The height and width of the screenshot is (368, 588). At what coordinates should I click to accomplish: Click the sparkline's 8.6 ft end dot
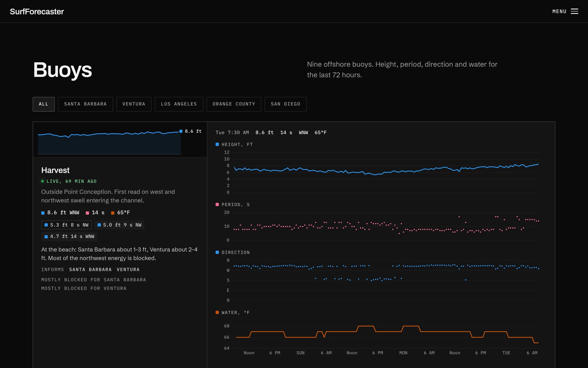pyautogui.click(x=181, y=131)
